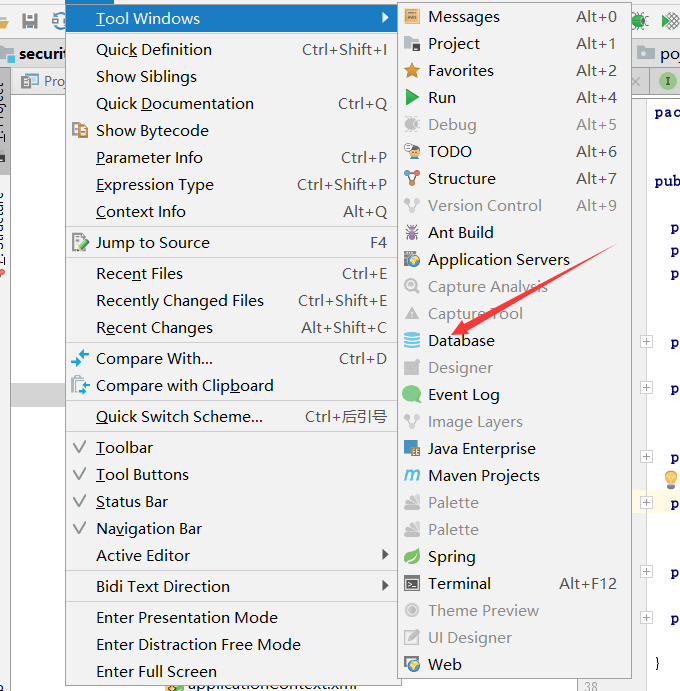
Task: Click the green Event Log icon
Action: (412, 394)
